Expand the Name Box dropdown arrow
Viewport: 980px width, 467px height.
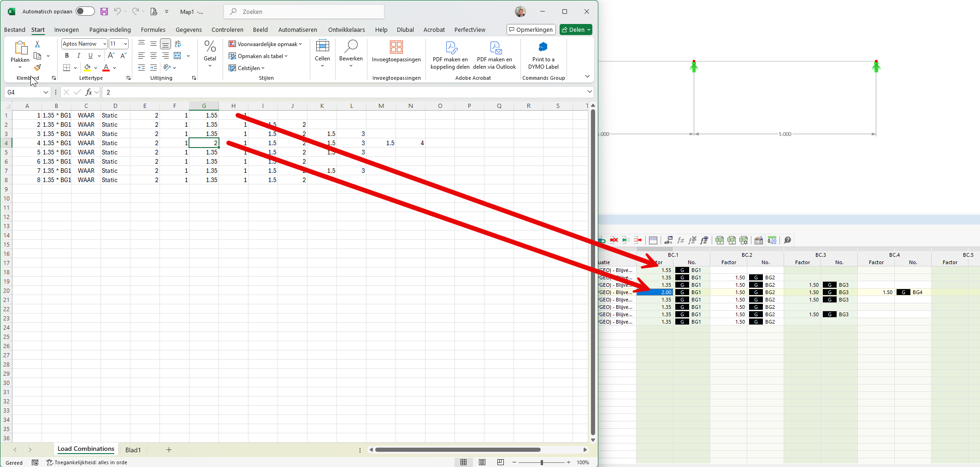46,92
